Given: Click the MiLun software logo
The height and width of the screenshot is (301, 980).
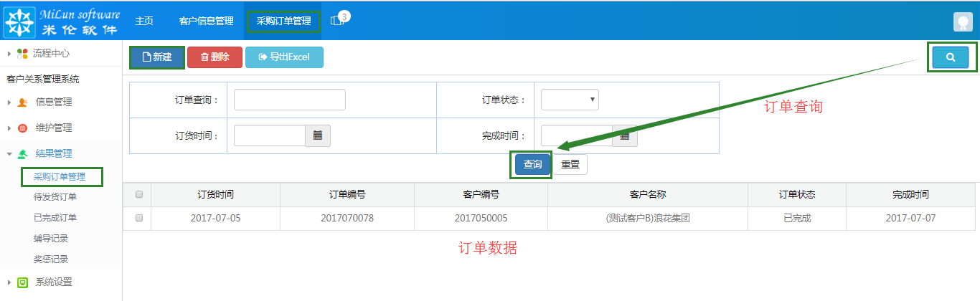Looking at the screenshot, I should pos(61,21).
